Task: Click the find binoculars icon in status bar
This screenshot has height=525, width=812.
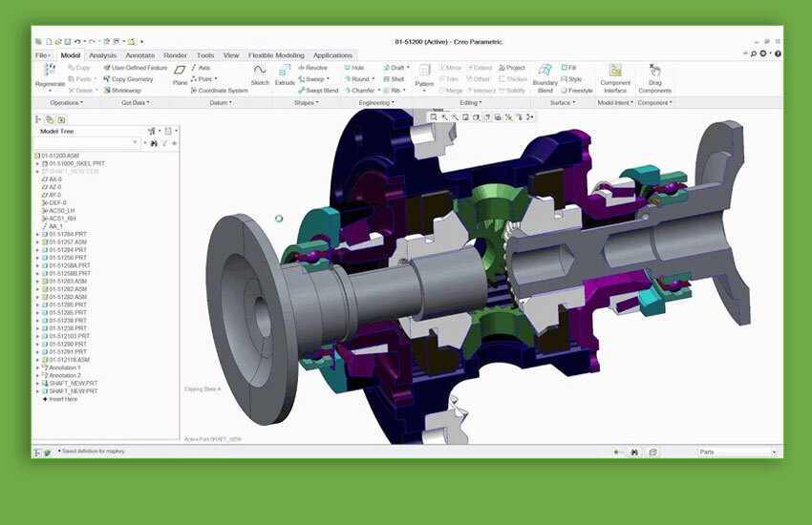Action: (634, 452)
